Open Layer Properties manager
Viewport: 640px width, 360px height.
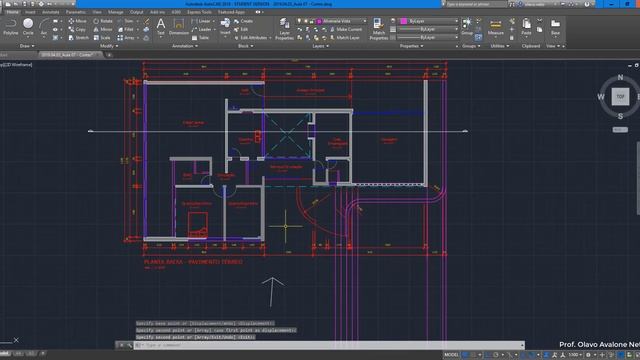pyautogui.click(x=284, y=29)
